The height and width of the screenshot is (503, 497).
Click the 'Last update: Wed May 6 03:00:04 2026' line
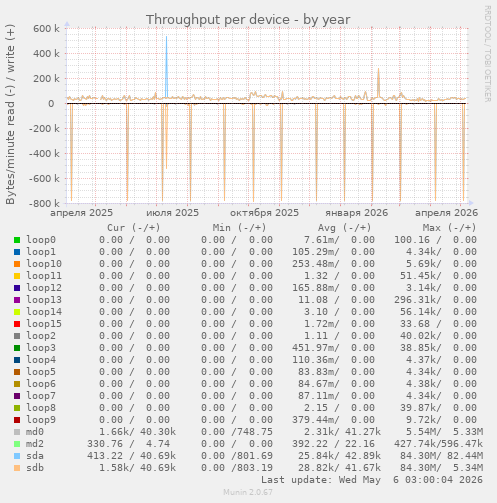[372, 480]
